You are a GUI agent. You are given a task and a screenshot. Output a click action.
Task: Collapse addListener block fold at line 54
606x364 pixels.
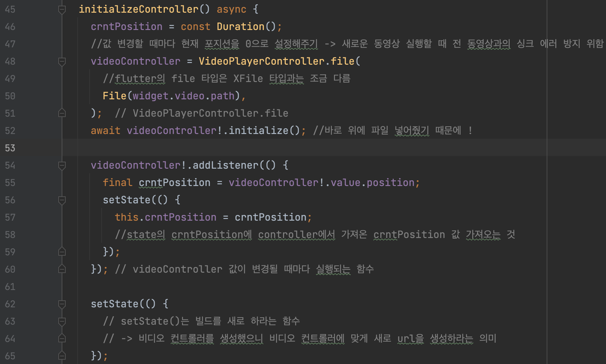[x=62, y=165]
